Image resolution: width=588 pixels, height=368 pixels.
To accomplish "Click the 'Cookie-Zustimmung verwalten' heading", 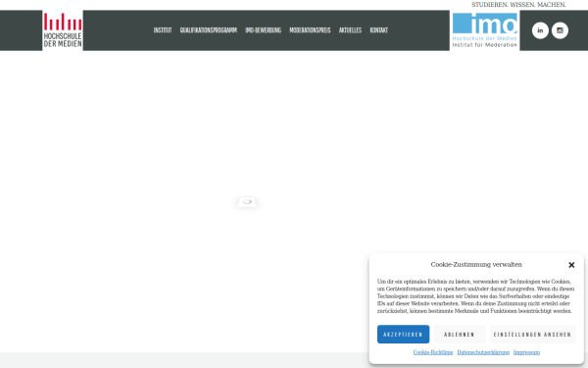I will pos(476,265).
